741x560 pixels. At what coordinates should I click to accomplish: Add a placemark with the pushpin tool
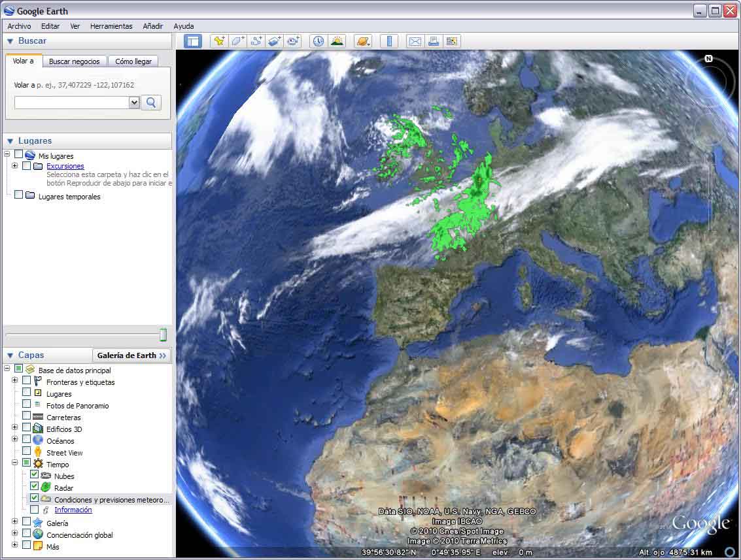click(x=219, y=41)
